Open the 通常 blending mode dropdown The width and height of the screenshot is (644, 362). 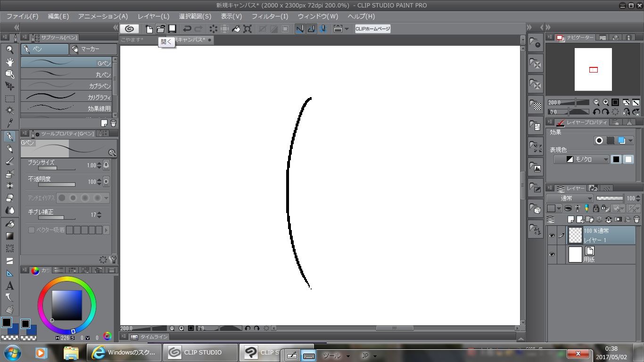pyautogui.click(x=570, y=198)
